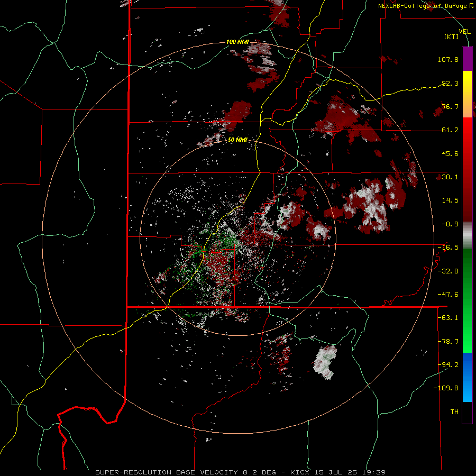
Task: Pick the black TH segment of the color bar
Action: click(x=467, y=412)
